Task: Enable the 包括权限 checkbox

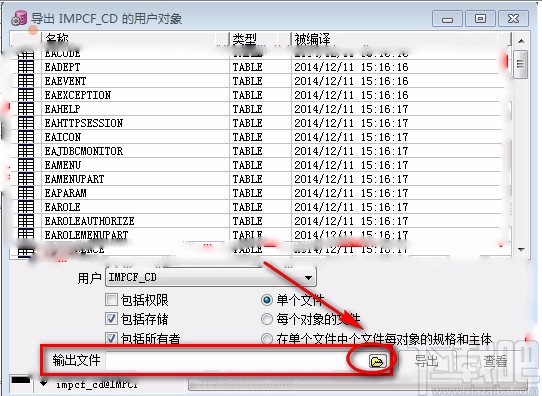Action: tap(111, 300)
